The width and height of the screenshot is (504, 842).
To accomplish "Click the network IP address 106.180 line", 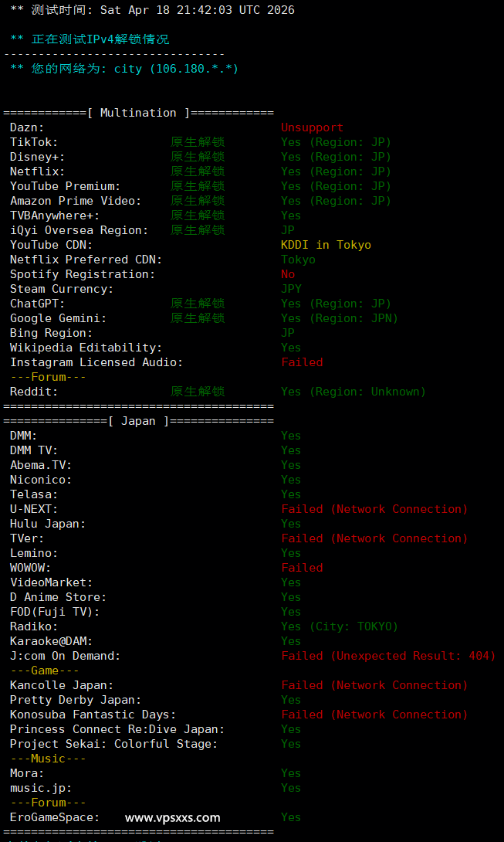I will (123, 69).
